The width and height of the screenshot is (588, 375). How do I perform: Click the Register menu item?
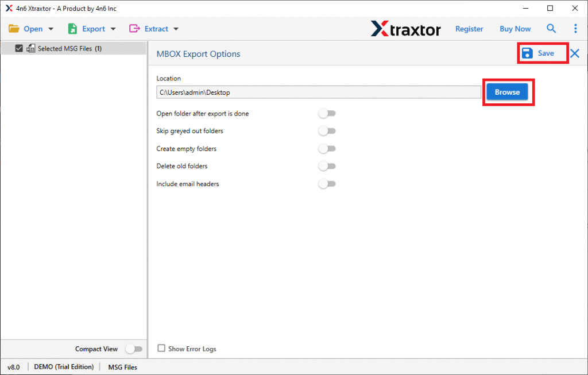tap(469, 28)
